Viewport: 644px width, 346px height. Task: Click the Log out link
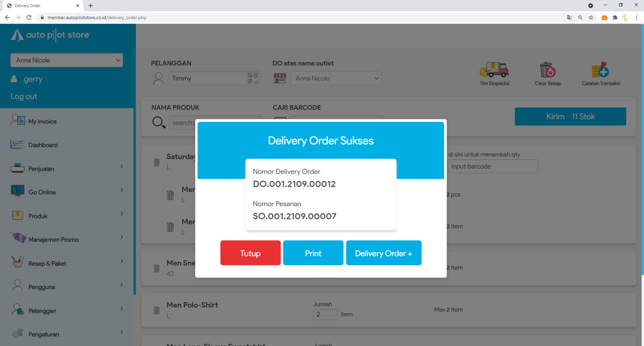tap(24, 96)
